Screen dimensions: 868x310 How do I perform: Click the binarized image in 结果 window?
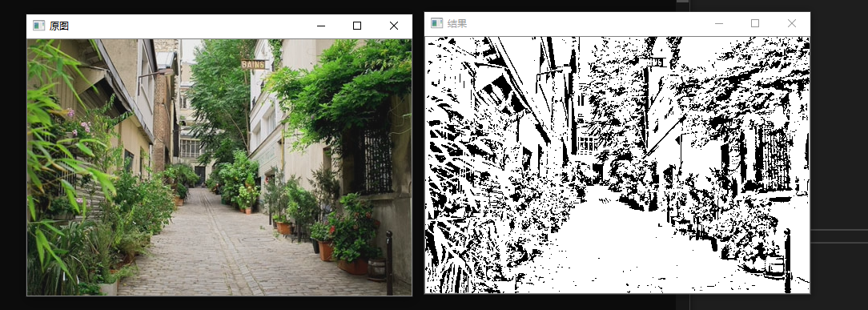[x=617, y=165]
